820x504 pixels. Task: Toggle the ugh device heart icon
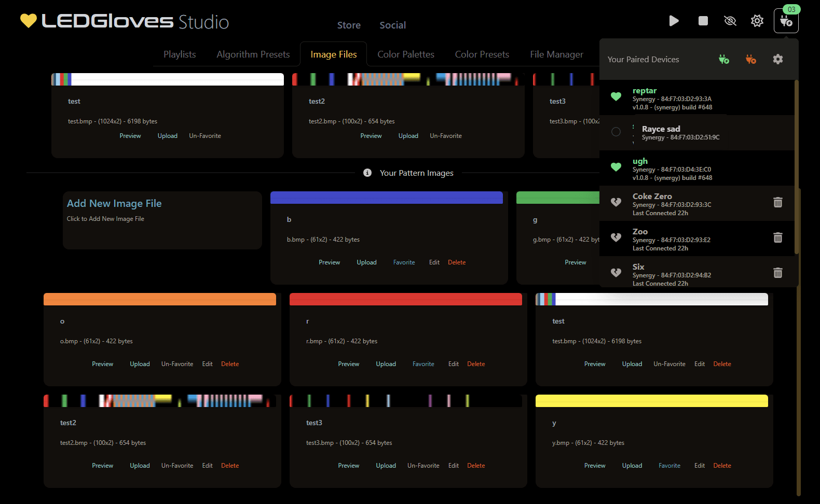coord(616,167)
